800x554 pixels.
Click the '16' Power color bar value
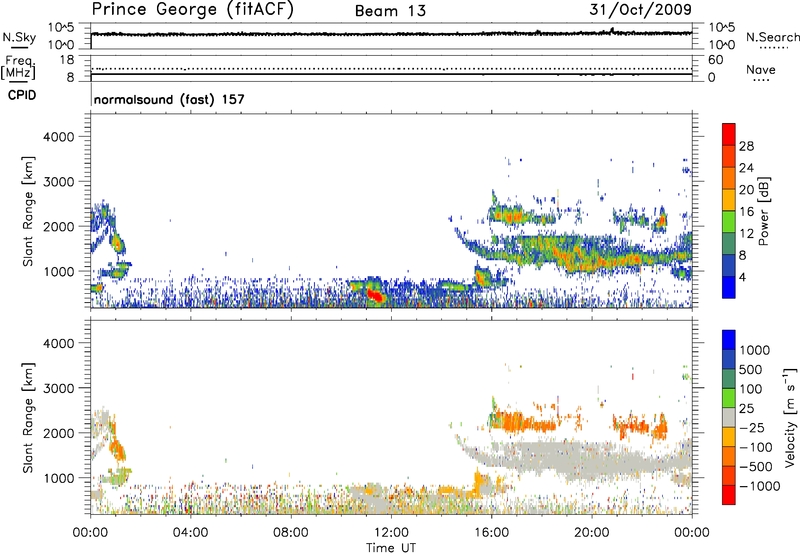click(746, 212)
